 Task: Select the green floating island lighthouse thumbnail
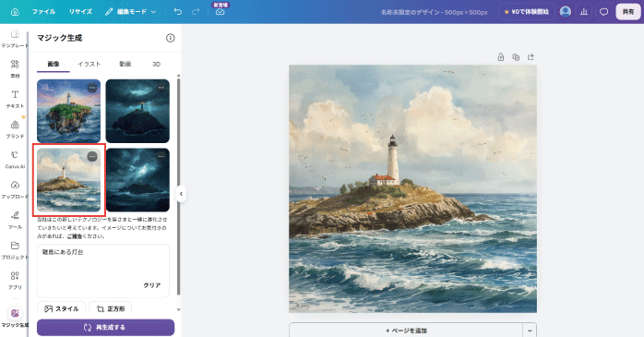point(68,111)
